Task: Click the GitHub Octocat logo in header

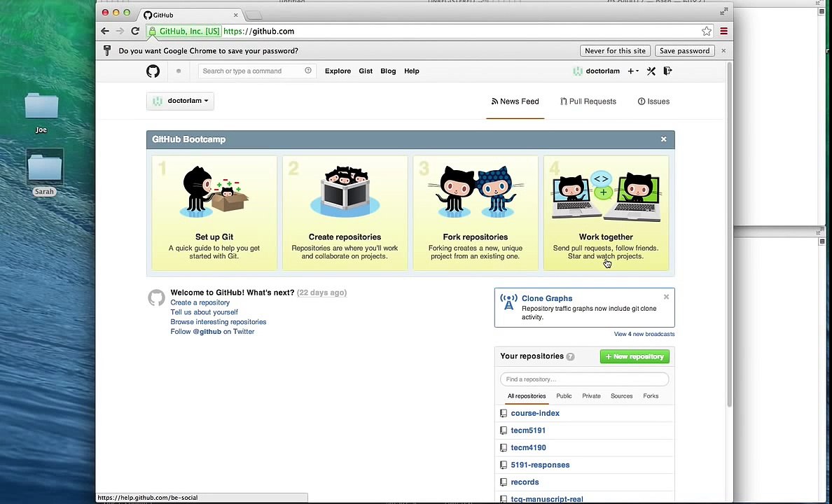Action: click(x=153, y=71)
